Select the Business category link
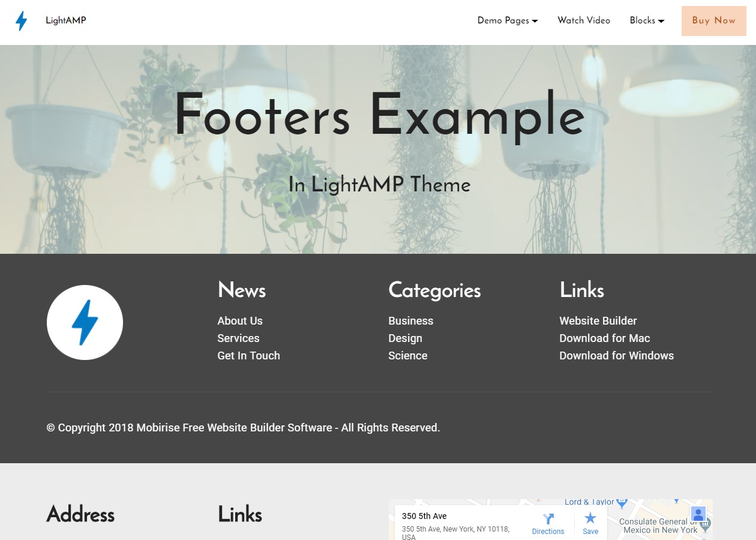The height and width of the screenshot is (540, 756). (x=410, y=321)
